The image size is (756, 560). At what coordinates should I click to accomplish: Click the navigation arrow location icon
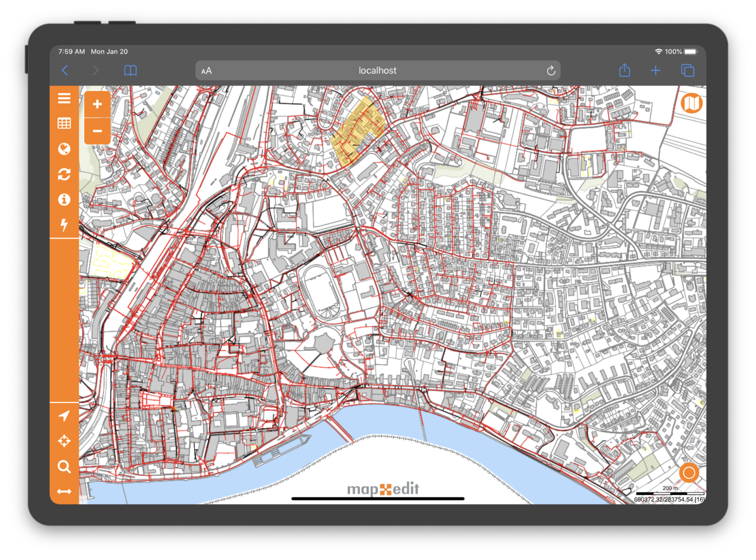pyautogui.click(x=64, y=416)
